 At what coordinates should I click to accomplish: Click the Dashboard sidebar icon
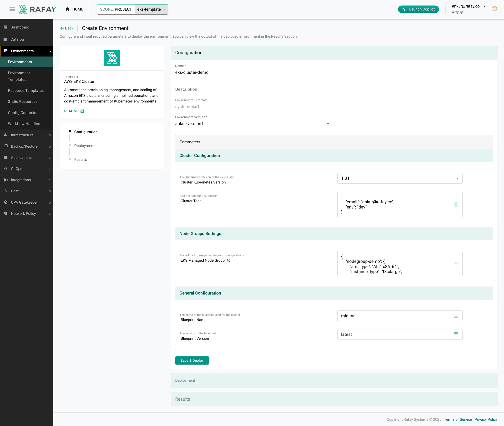pyautogui.click(x=5, y=27)
